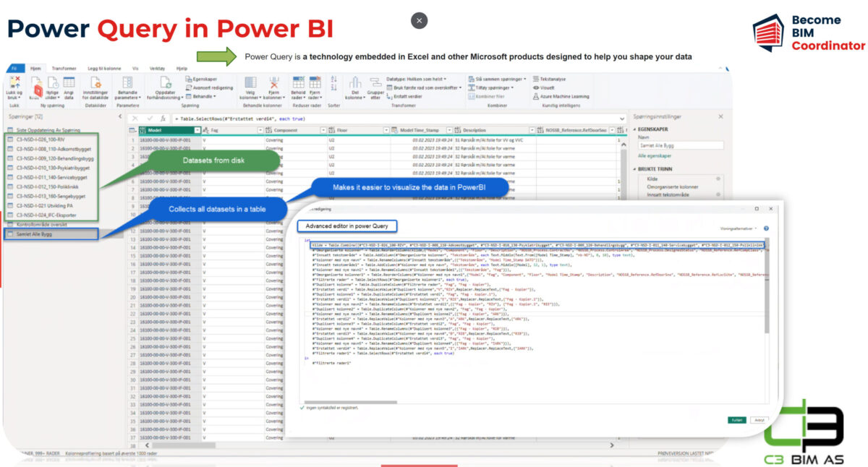Confirm the formula with the checkmark icon

pyautogui.click(x=150, y=118)
